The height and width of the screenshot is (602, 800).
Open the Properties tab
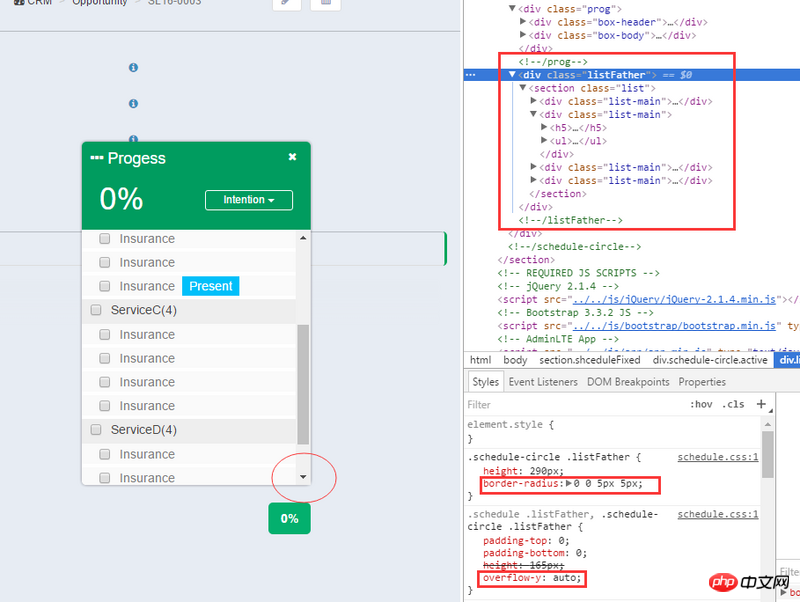point(702,382)
